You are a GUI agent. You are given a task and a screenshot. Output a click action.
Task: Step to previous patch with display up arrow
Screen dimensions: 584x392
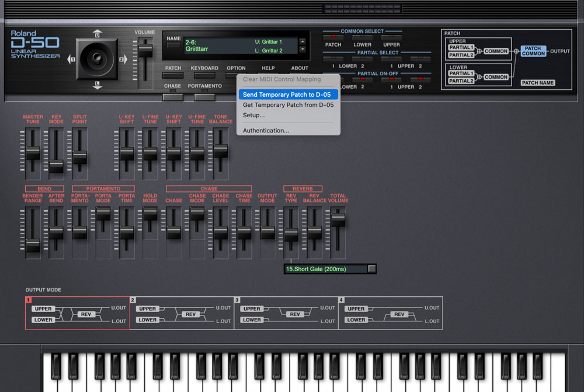(x=303, y=41)
